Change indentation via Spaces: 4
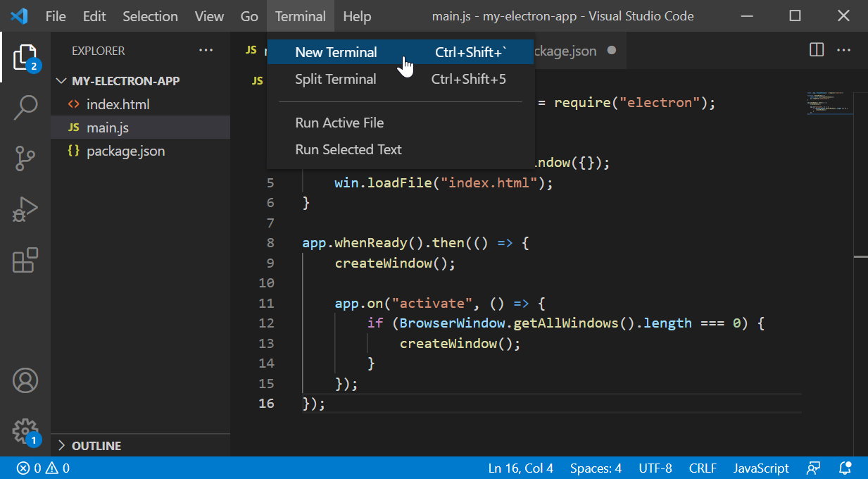868x479 pixels. 596,468
